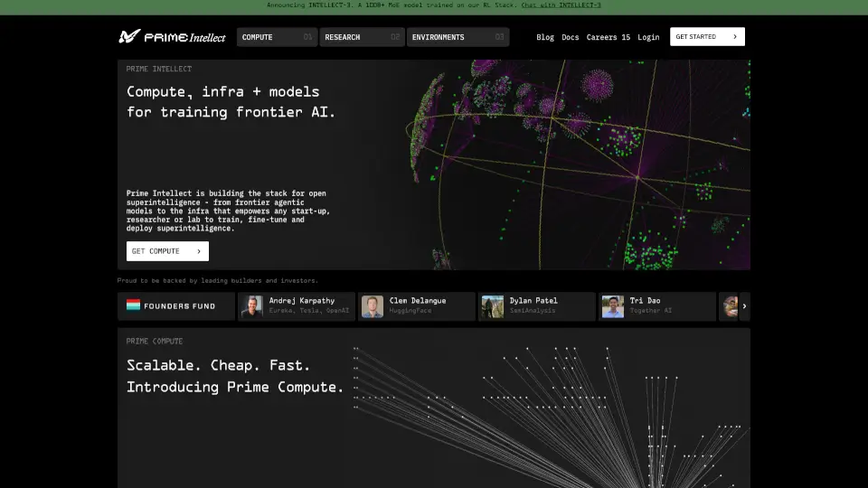Click Dylan Patel's profile picture
Image resolution: width=868 pixels, height=488 pixels.
coord(493,306)
